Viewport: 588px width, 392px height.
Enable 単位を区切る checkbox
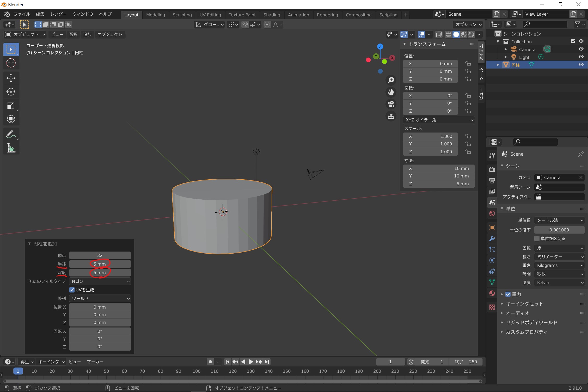click(x=537, y=238)
